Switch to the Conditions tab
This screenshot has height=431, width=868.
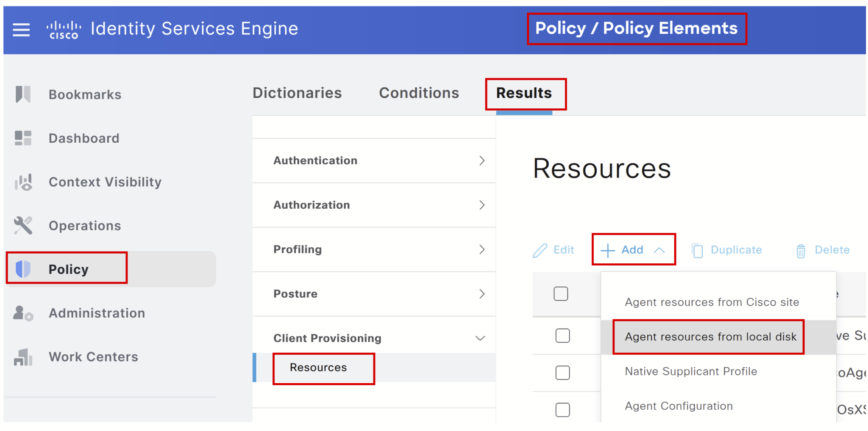(419, 93)
